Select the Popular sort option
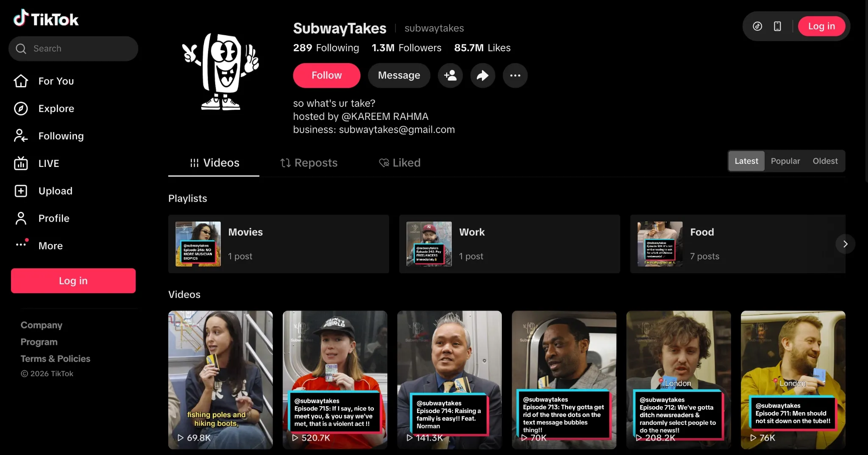The height and width of the screenshot is (455, 868). pyautogui.click(x=785, y=161)
